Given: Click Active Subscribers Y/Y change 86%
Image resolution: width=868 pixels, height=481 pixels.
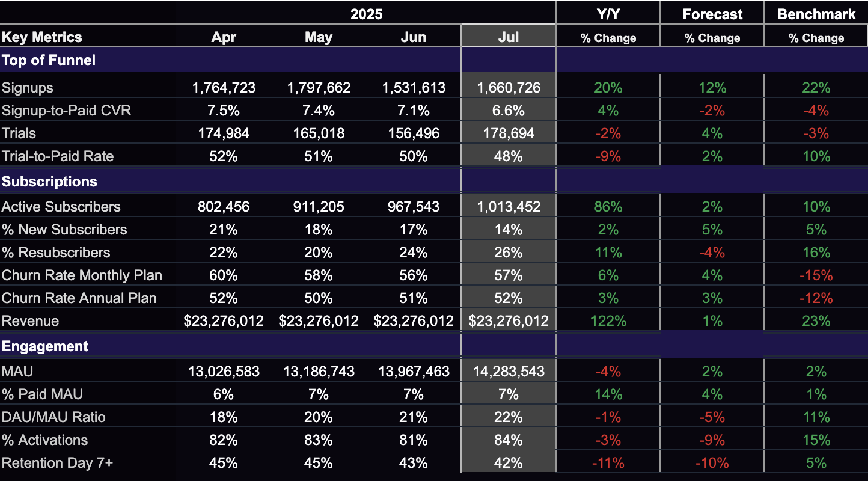Looking at the screenshot, I should coord(608,207).
